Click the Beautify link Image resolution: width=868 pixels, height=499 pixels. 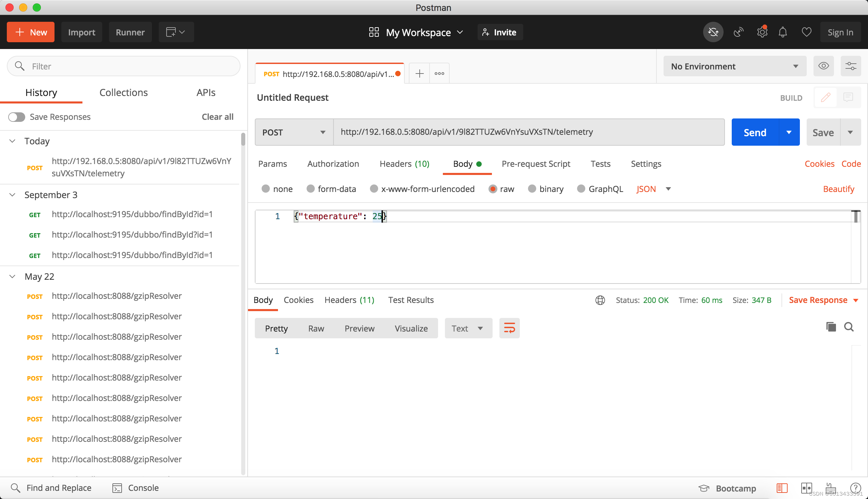click(838, 189)
